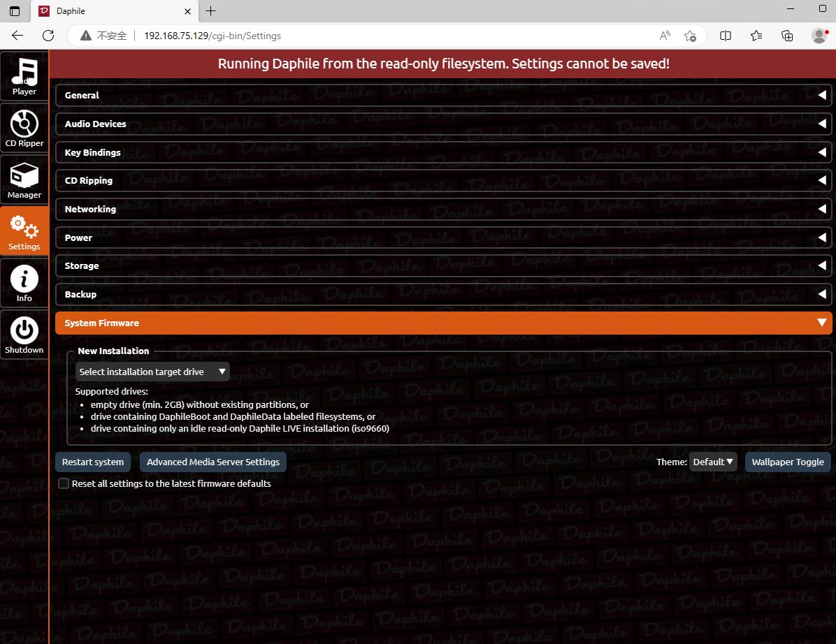Add this page to favorites star

click(690, 36)
